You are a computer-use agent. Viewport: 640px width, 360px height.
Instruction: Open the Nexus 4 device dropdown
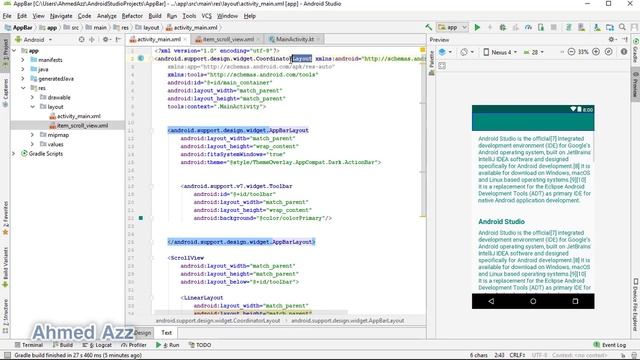(500, 52)
